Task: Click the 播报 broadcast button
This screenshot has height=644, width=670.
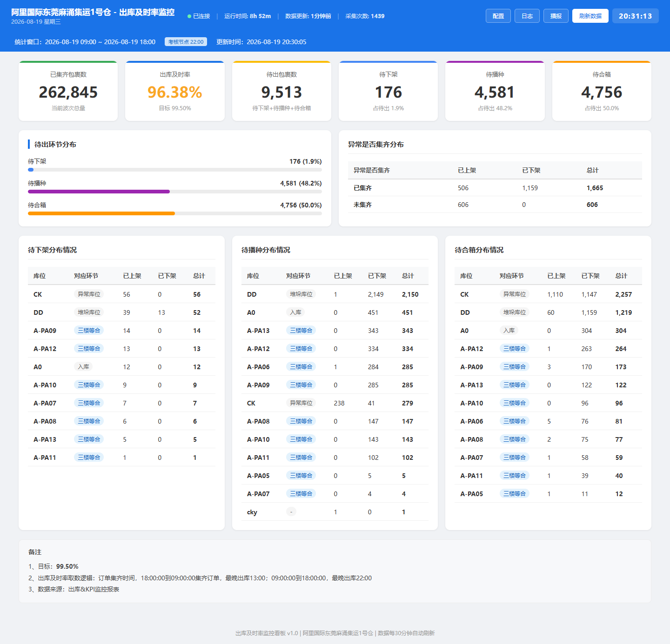Action: click(x=556, y=16)
